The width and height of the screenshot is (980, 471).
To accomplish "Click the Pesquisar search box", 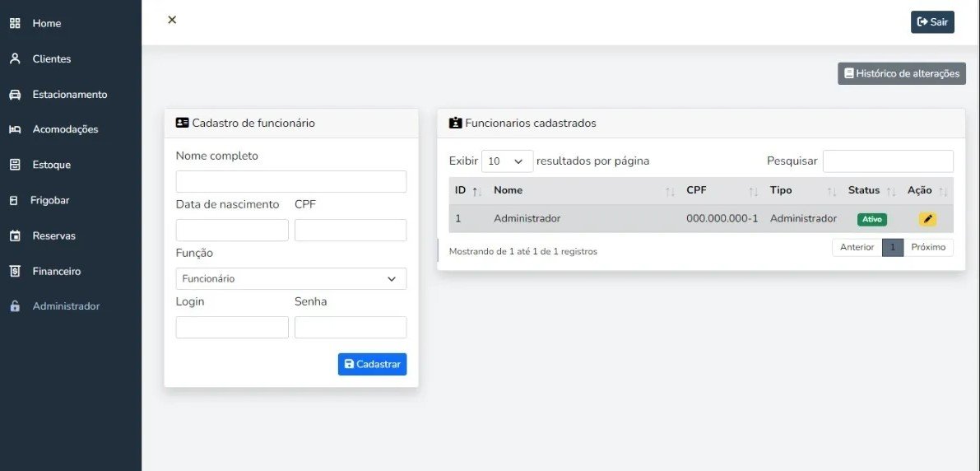I will point(888,161).
